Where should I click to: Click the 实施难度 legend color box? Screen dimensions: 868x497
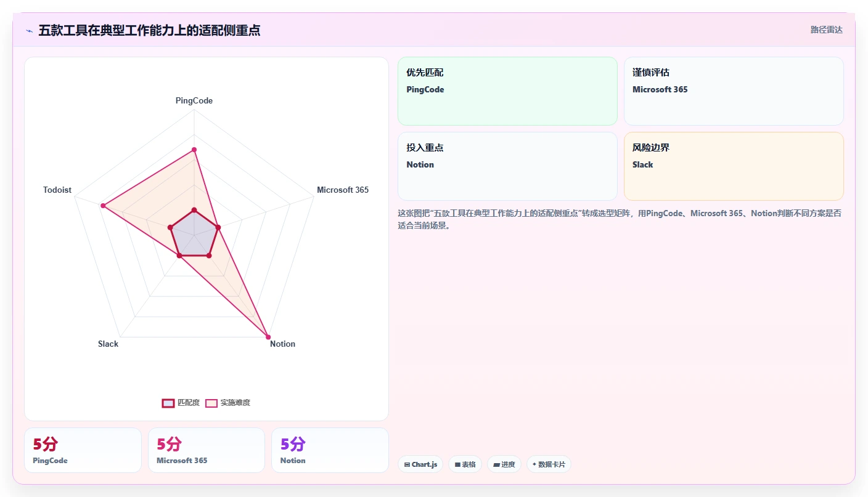click(211, 403)
